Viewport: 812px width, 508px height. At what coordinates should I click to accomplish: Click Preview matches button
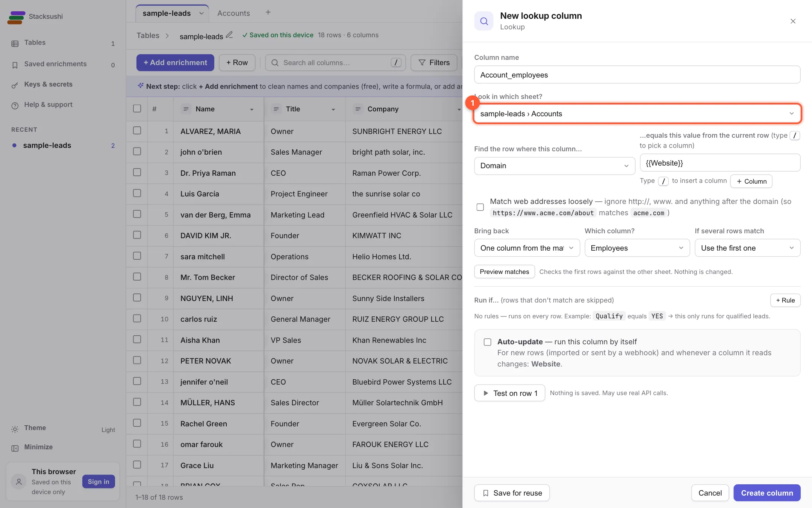pos(504,272)
